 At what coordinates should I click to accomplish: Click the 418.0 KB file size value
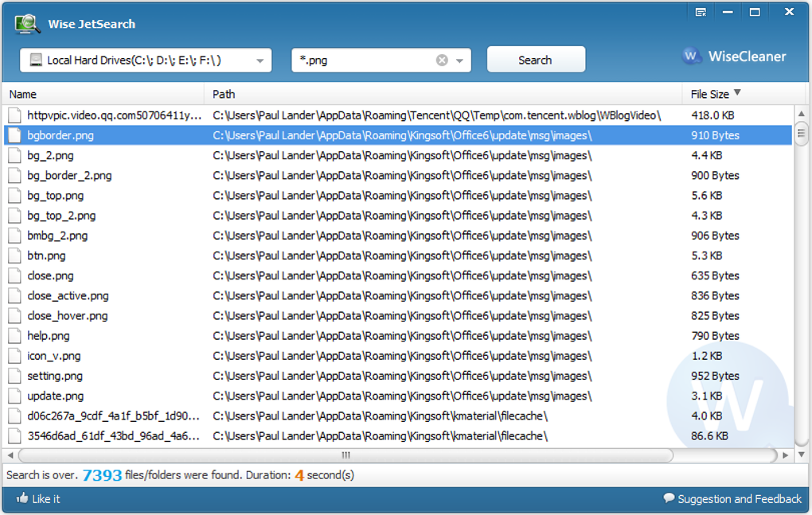[712, 115]
